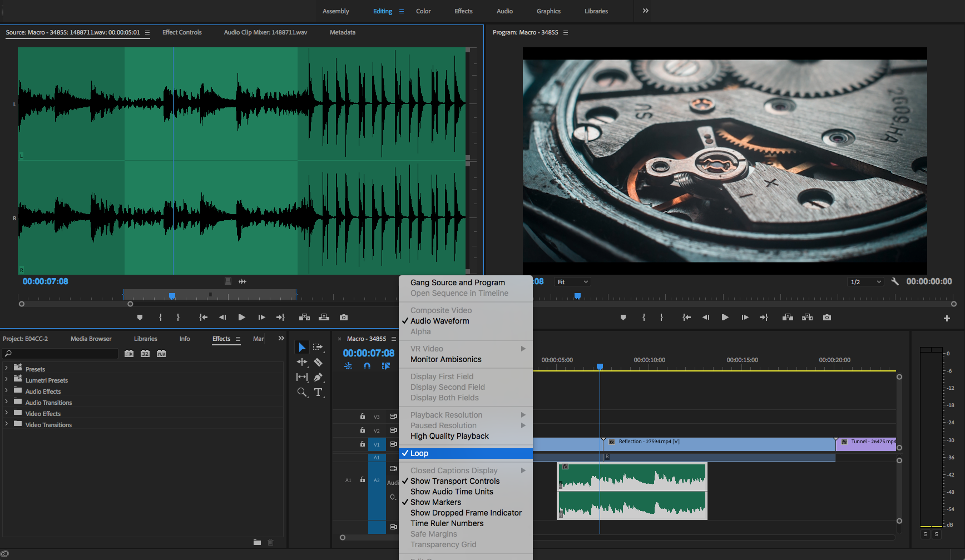Select Audio Waveform menu item
The width and height of the screenshot is (965, 560).
(x=466, y=321)
